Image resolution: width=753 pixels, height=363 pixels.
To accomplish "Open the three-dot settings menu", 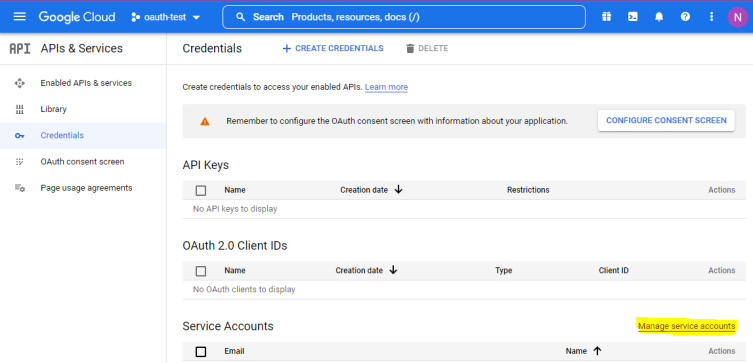I will [711, 17].
